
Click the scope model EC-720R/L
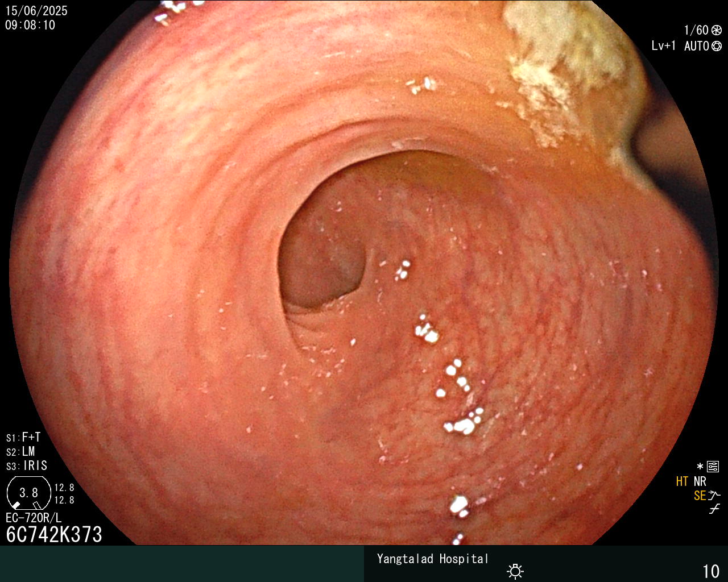click(x=34, y=518)
